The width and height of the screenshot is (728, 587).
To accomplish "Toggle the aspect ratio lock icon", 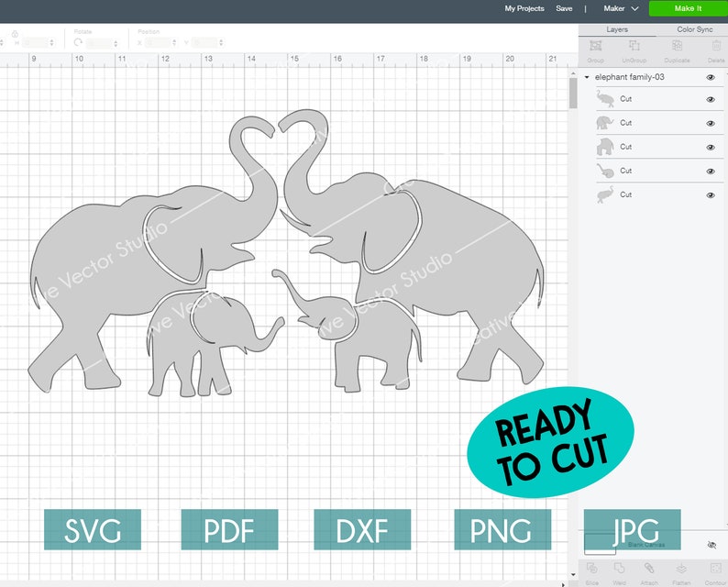I will click(x=15, y=34).
